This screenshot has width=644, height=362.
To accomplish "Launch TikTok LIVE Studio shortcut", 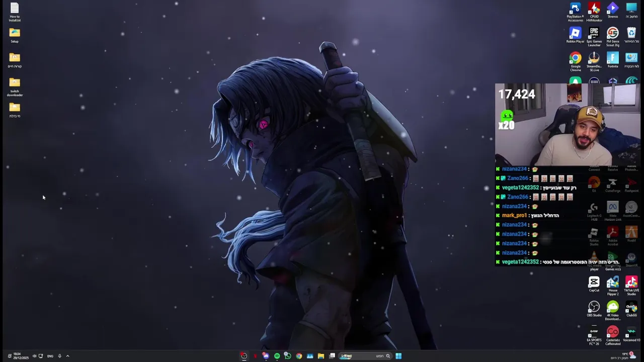I will pyautogui.click(x=631, y=286).
